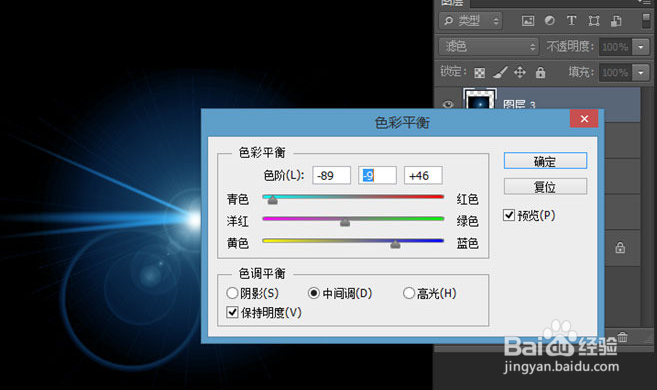Click the 复位 reset button
This screenshot has width=657, height=390.
click(545, 186)
